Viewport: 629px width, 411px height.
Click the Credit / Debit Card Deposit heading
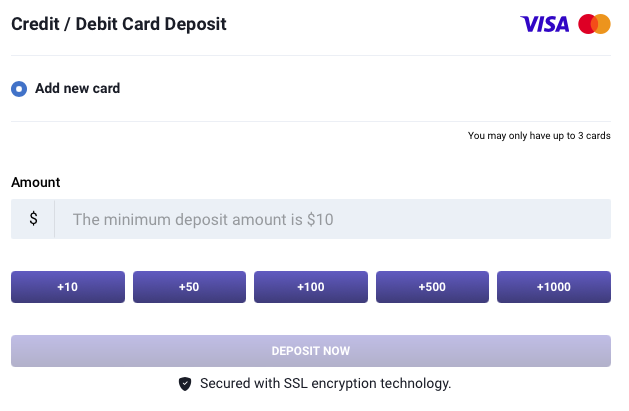[x=119, y=24]
